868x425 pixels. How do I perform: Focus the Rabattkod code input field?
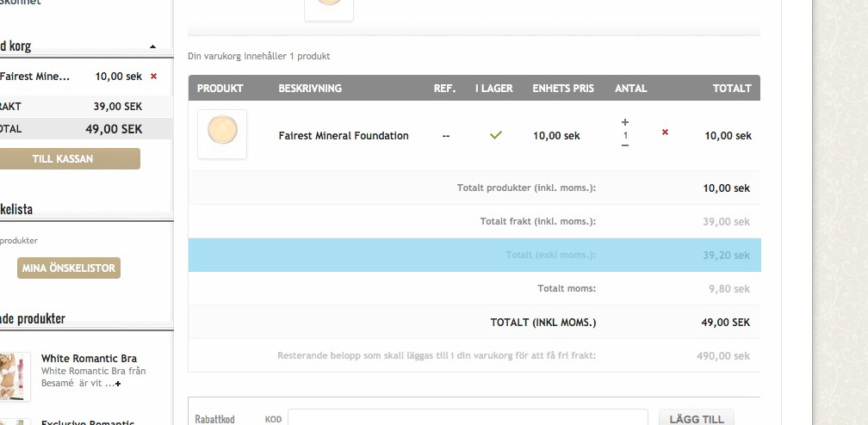[468, 418]
